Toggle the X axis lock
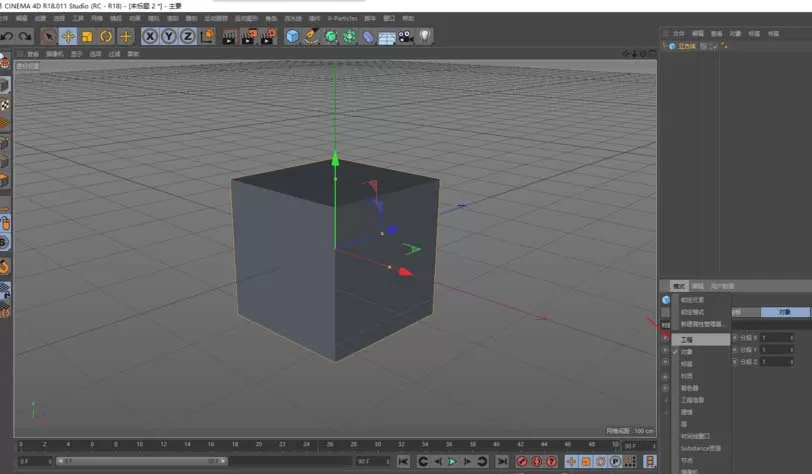This screenshot has width=812, height=474. pyautogui.click(x=150, y=36)
